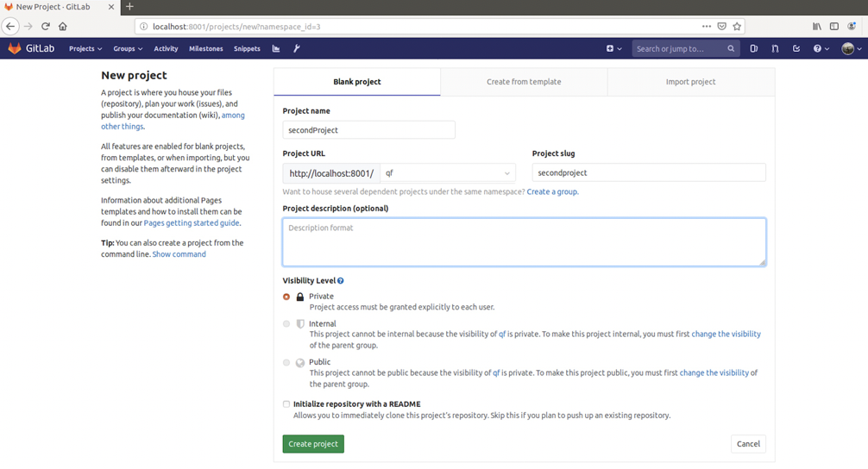Click the GitLab fox logo

[x=15, y=48]
